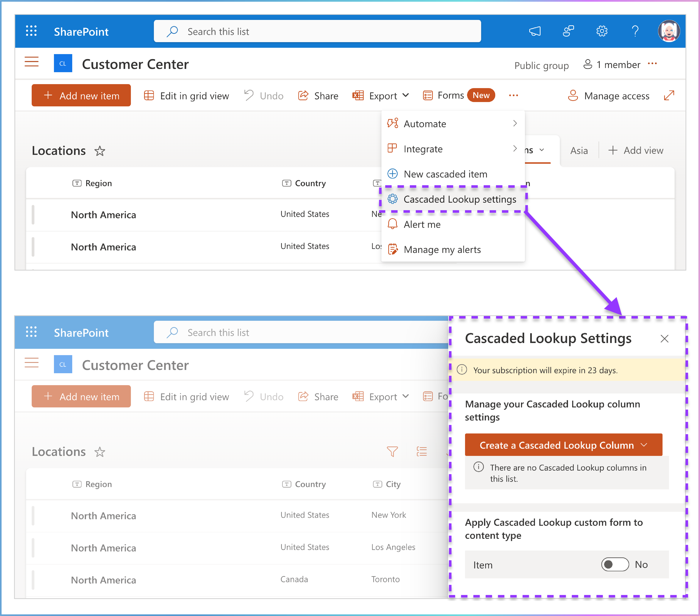Favorite the Locations list star in top window
This screenshot has width=700, height=616.
100,151
